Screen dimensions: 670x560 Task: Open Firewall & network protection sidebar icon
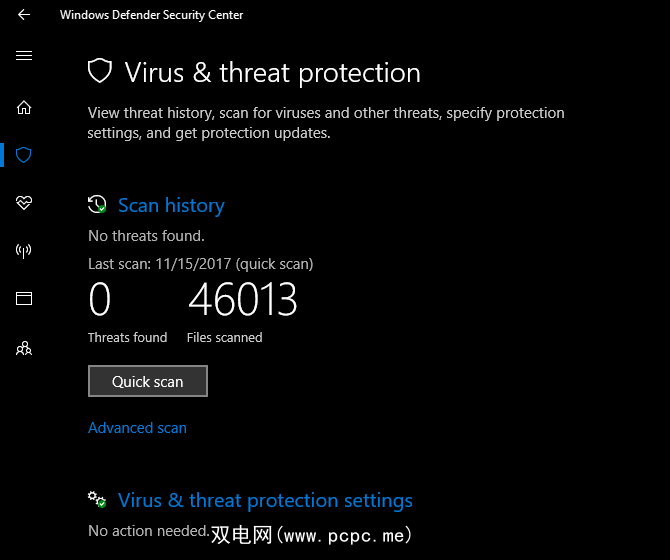pyautogui.click(x=24, y=251)
